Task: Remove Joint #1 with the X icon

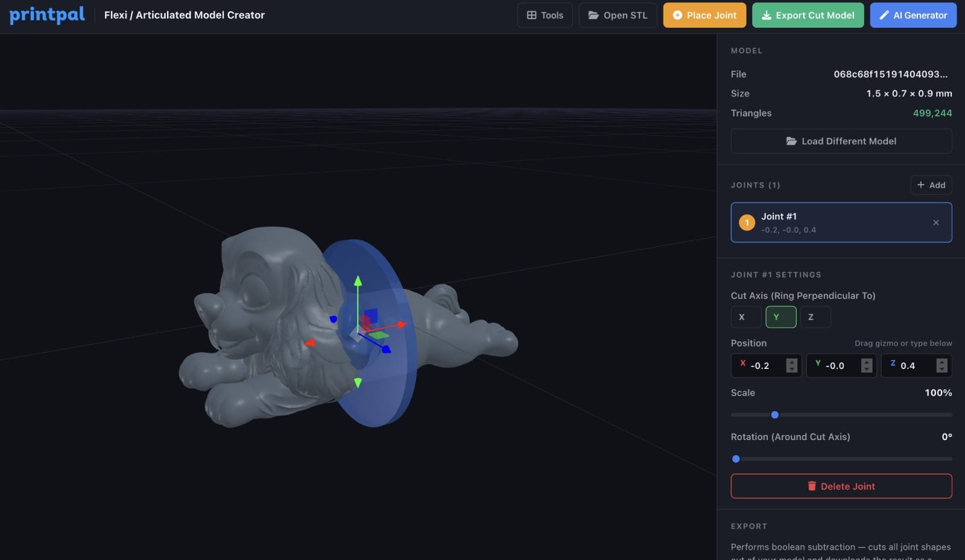Action: (x=935, y=222)
